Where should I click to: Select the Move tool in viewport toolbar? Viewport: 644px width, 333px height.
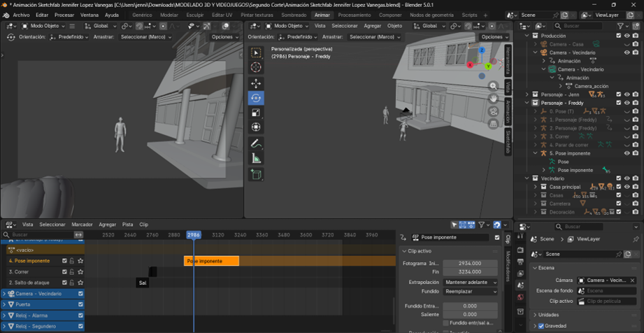(x=256, y=83)
